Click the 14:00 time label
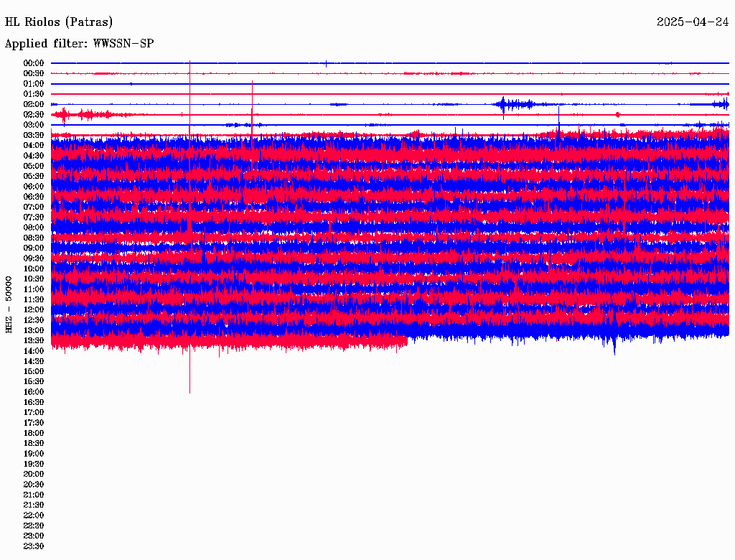Screen dimensions: 735x560 point(34,351)
